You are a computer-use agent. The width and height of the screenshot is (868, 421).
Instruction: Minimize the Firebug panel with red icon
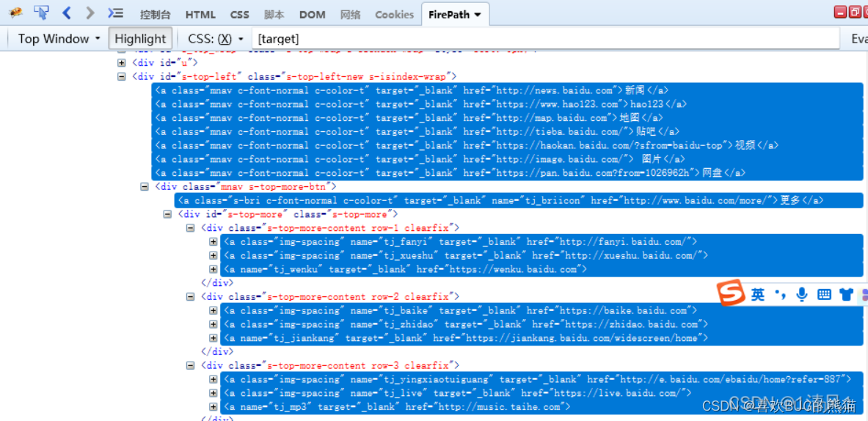(x=840, y=11)
